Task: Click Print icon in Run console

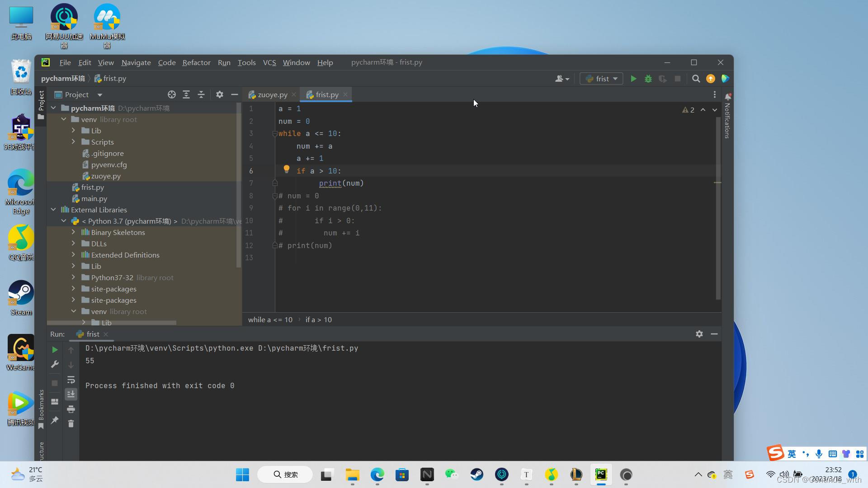Action: pos(71,409)
